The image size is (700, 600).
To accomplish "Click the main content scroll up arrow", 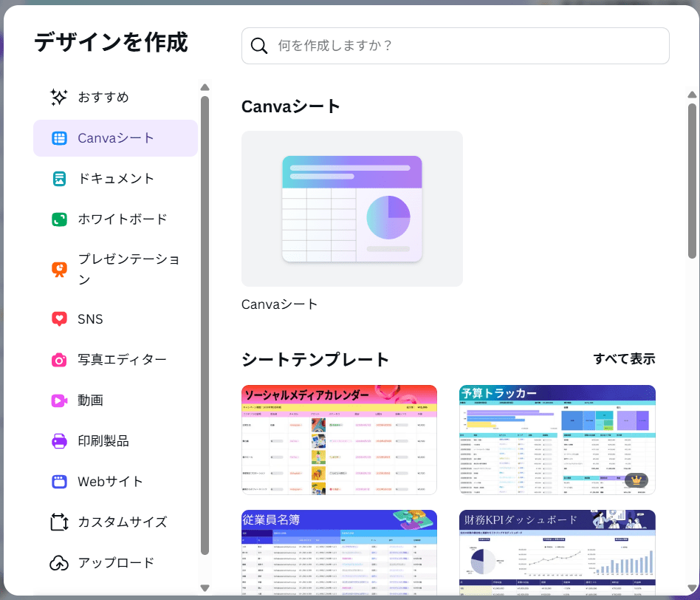I will pos(692,95).
